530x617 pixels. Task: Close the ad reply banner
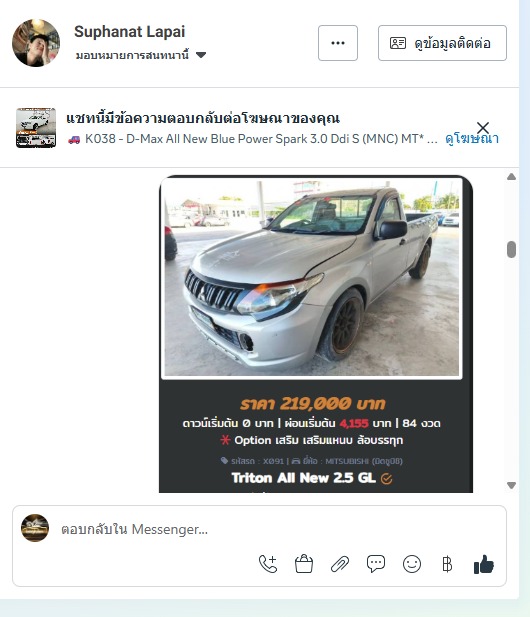coord(483,127)
